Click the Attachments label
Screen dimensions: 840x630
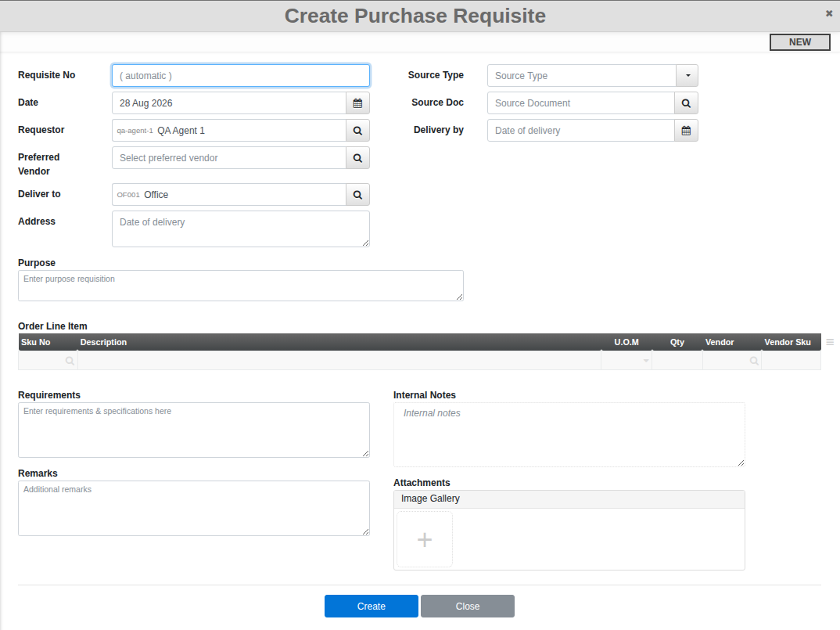(422, 483)
